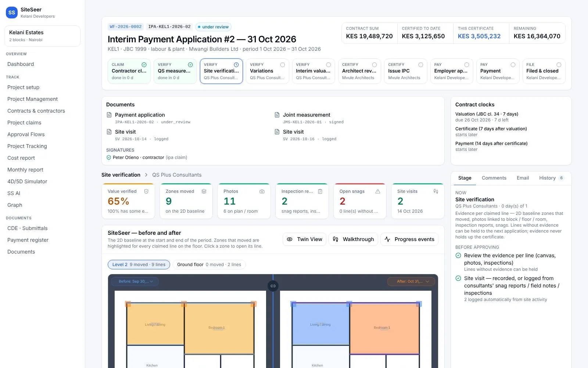This screenshot has height=368, width=588.
Task: Click the Joint measurement document icon
Action: (x=277, y=115)
